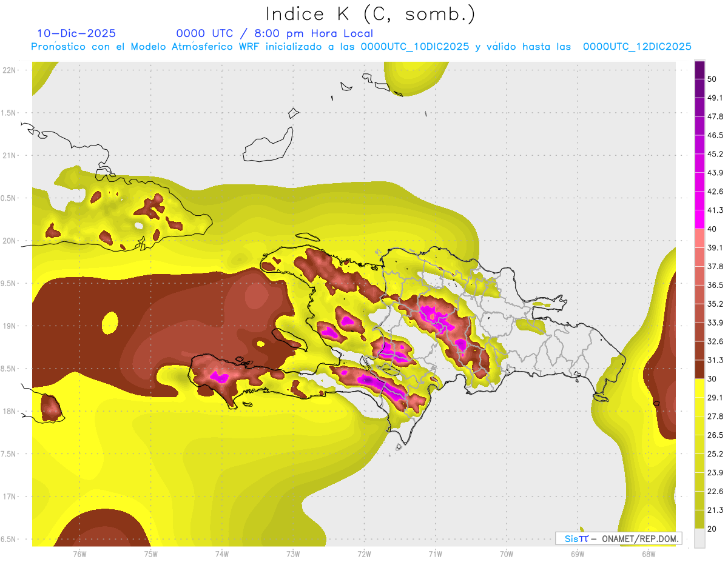Click the legend value 49.1
The height and width of the screenshot is (562, 728).
pos(715,98)
